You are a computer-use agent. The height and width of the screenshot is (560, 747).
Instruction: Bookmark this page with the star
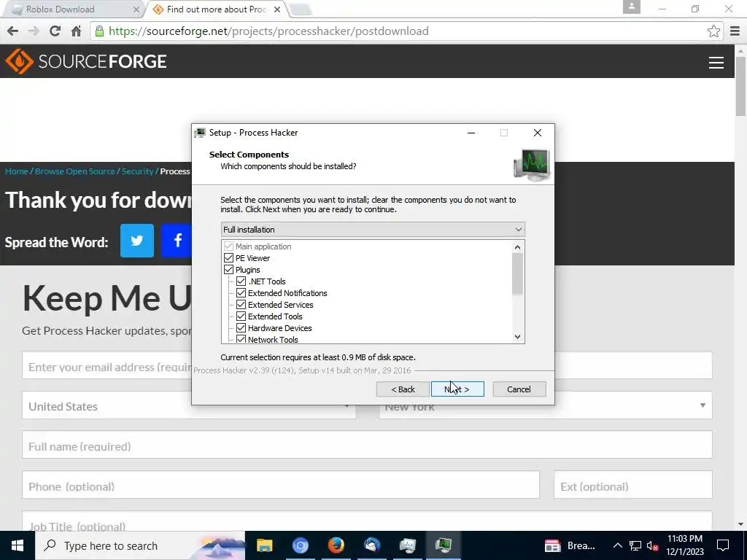(713, 31)
